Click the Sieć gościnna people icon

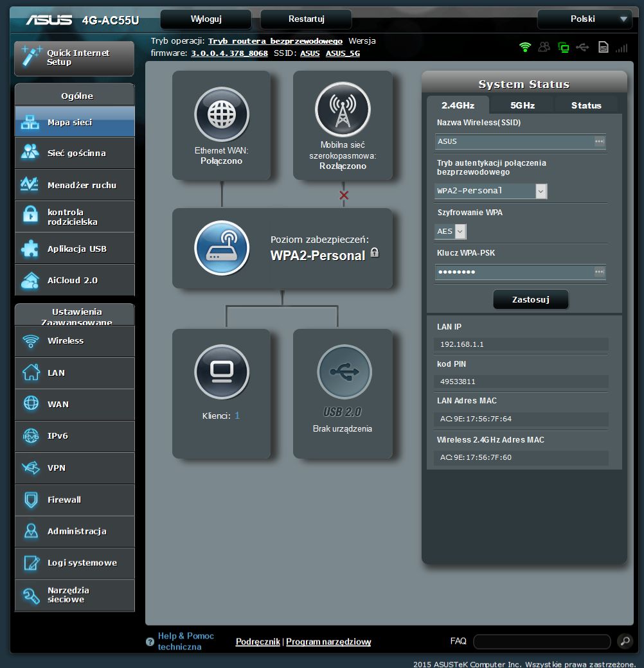[30, 152]
